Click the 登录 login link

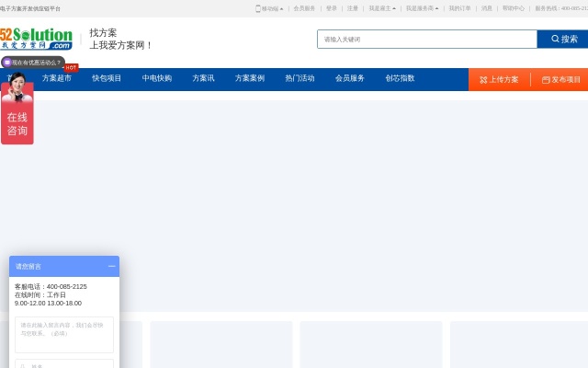[x=332, y=8]
